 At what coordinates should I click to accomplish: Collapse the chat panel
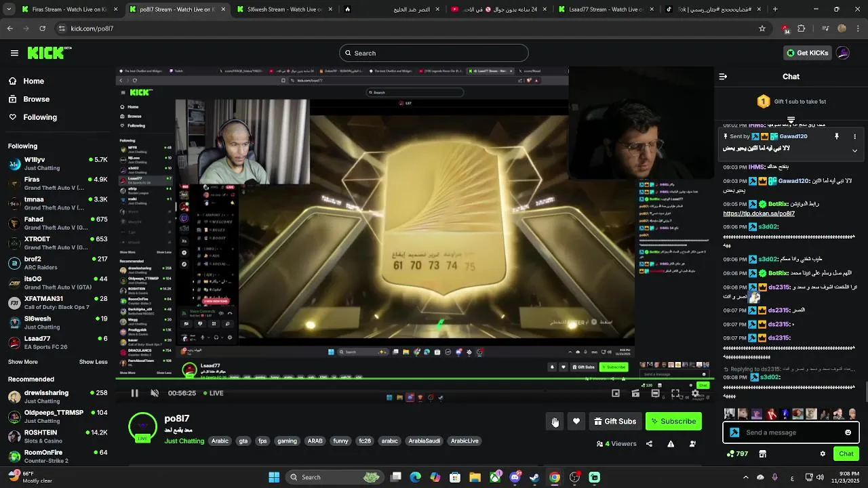click(723, 77)
